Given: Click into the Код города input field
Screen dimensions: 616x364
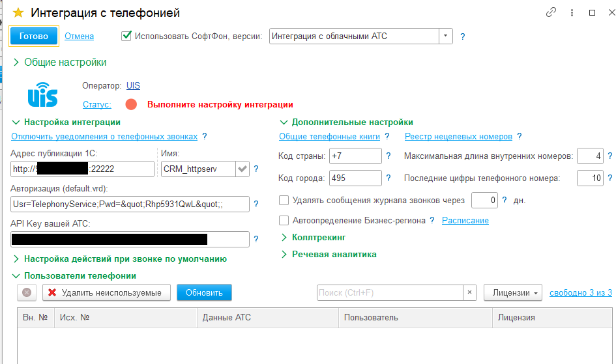Looking at the screenshot, I should coord(355,178).
